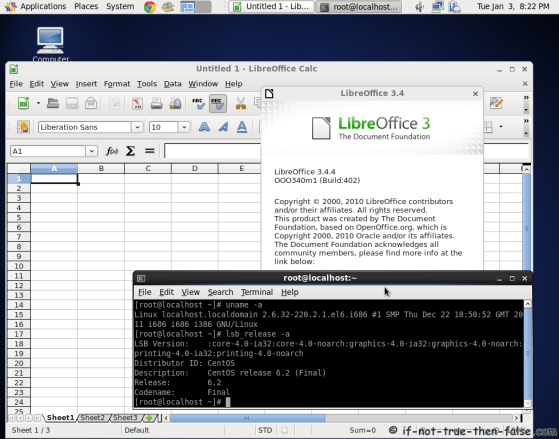Click the first toolbar overflow chevron
This screenshot has height=439, width=559.
(526, 98)
